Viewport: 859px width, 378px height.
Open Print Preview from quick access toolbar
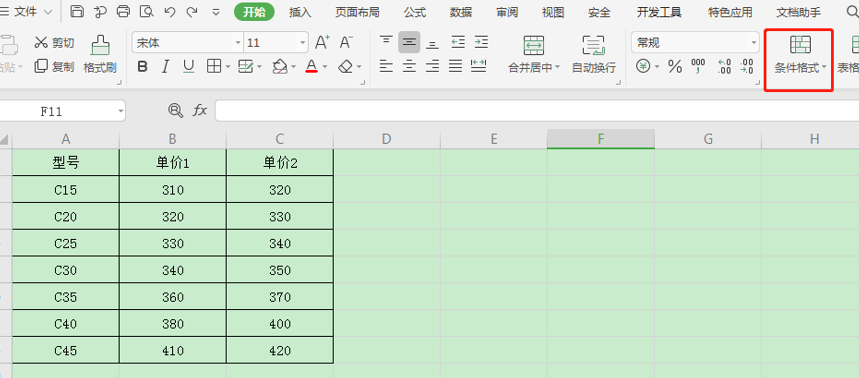click(x=147, y=12)
